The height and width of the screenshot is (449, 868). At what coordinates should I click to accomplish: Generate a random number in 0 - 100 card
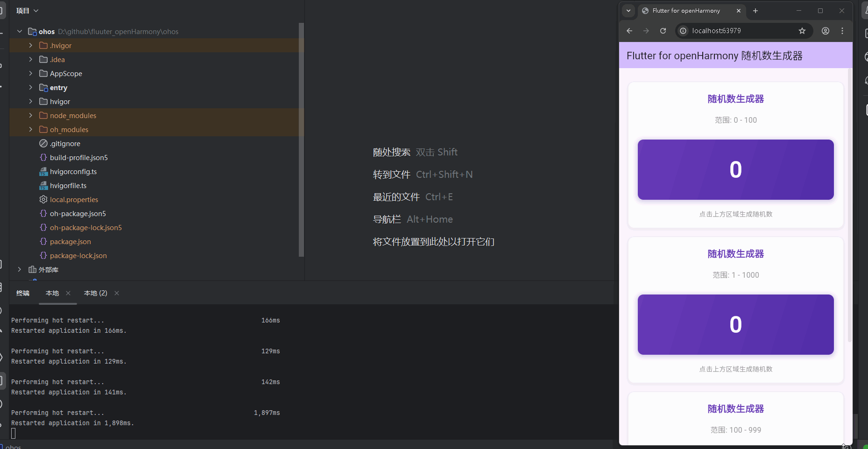click(736, 169)
